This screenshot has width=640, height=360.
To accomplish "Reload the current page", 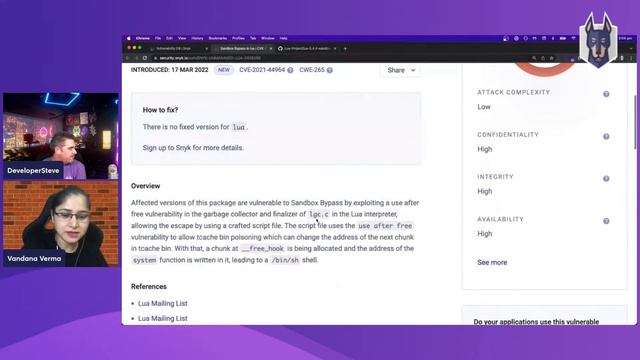I will (145, 58).
